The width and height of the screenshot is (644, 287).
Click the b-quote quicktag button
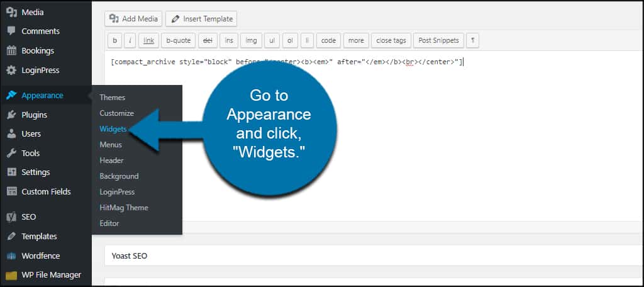click(x=178, y=40)
